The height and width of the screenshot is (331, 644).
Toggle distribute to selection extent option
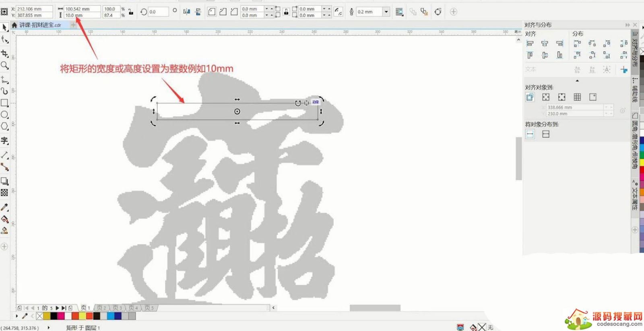tap(530, 134)
